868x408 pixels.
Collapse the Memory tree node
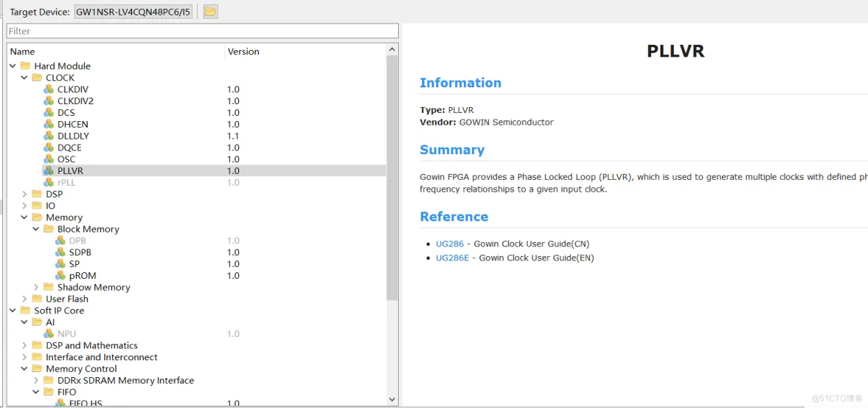click(x=24, y=217)
